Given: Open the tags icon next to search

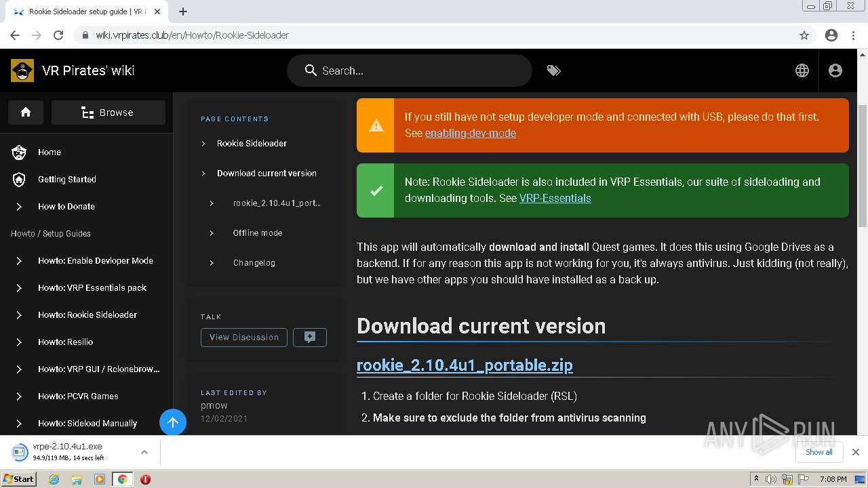Looking at the screenshot, I should coord(554,70).
